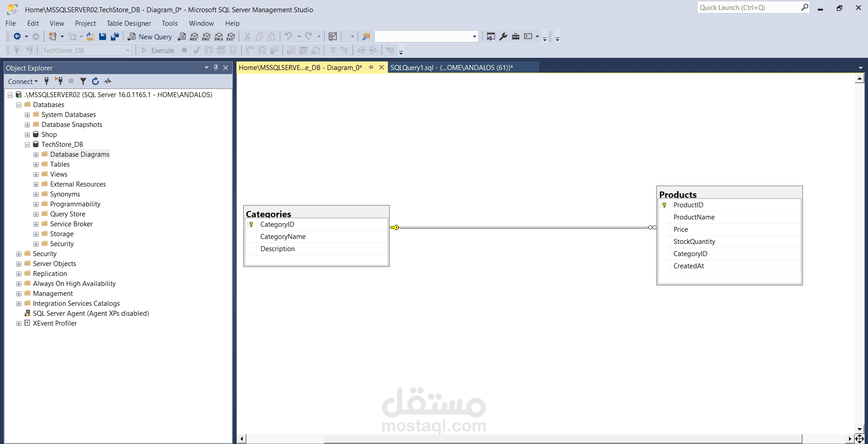Open the Project menu
Screen dimensions: 868x444
(85, 23)
